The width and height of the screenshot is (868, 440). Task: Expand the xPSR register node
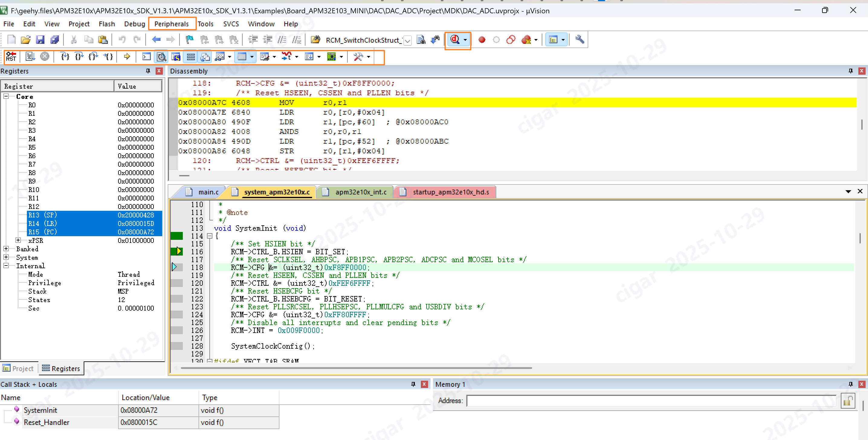click(18, 240)
